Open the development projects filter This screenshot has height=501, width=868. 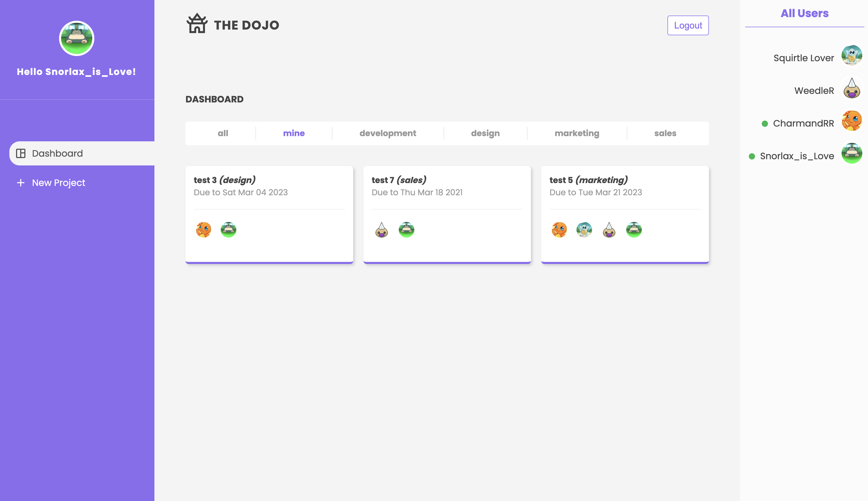[x=388, y=133]
